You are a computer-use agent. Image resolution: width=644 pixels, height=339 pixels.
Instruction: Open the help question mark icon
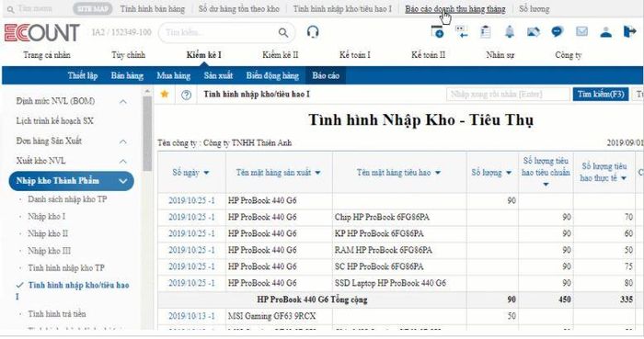coord(186,95)
